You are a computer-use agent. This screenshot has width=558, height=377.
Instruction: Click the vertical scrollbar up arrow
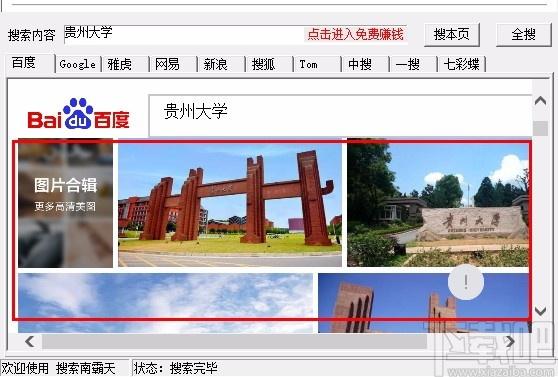[541, 101]
